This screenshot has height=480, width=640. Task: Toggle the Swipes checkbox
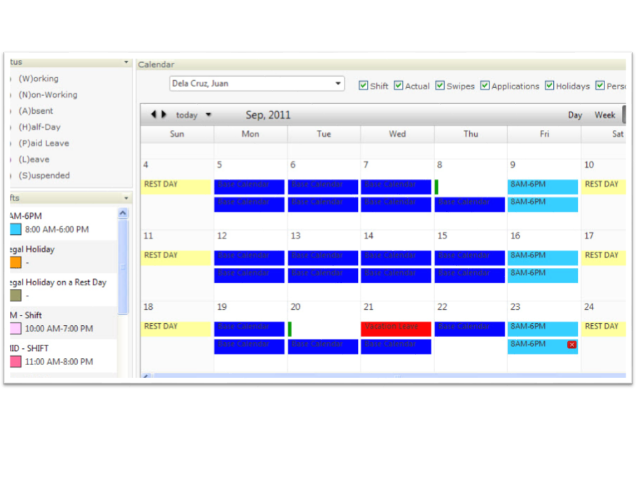(x=442, y=86)
